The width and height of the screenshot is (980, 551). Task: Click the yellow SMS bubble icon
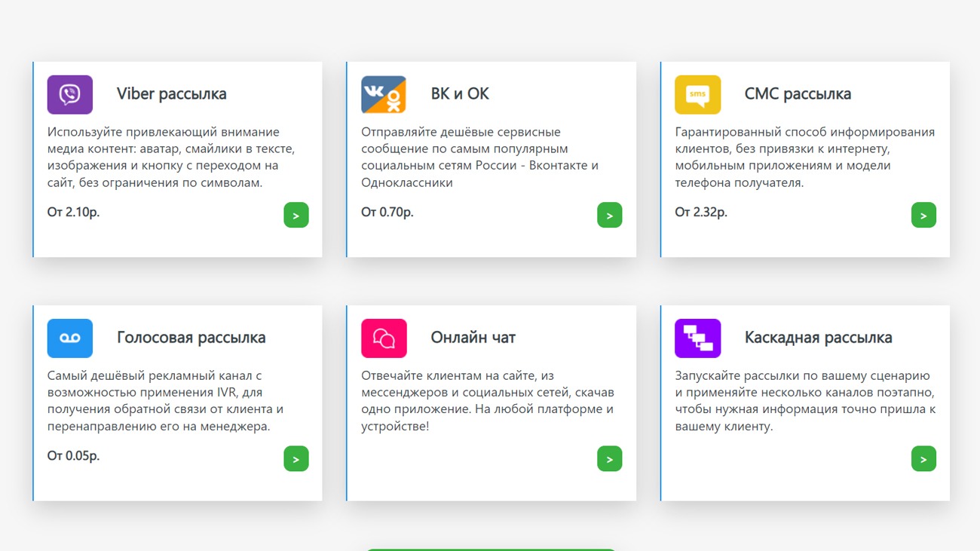tap(697, 94)
